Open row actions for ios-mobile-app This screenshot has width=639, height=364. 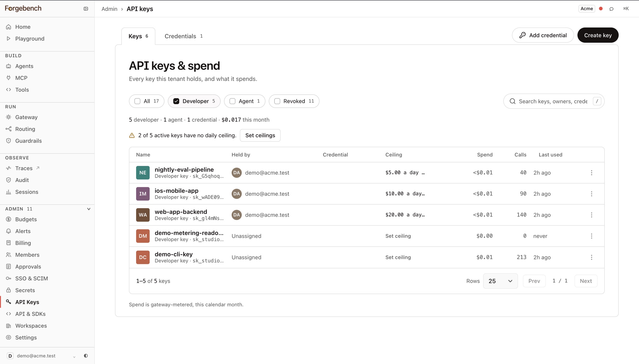(591, 194)
